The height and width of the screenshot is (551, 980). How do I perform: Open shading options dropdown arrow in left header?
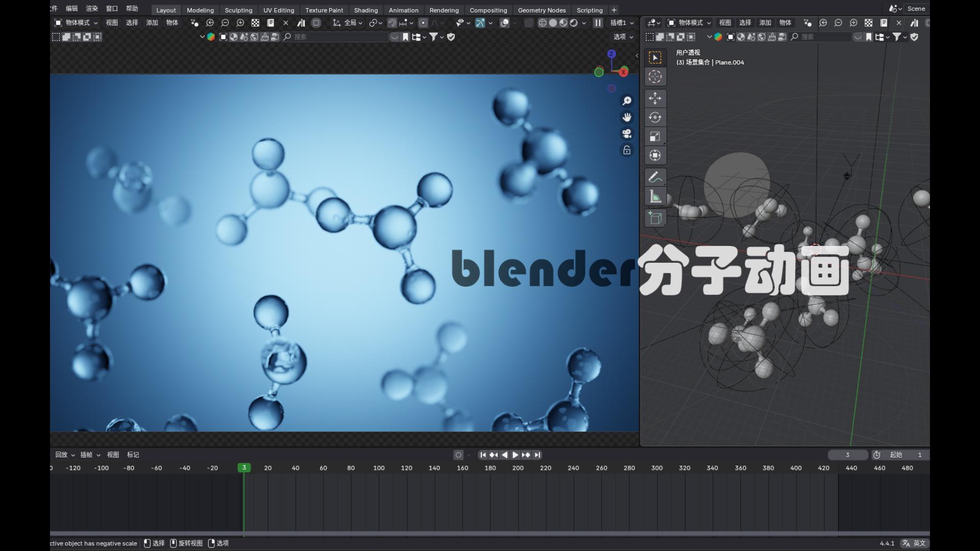[584, 23]
